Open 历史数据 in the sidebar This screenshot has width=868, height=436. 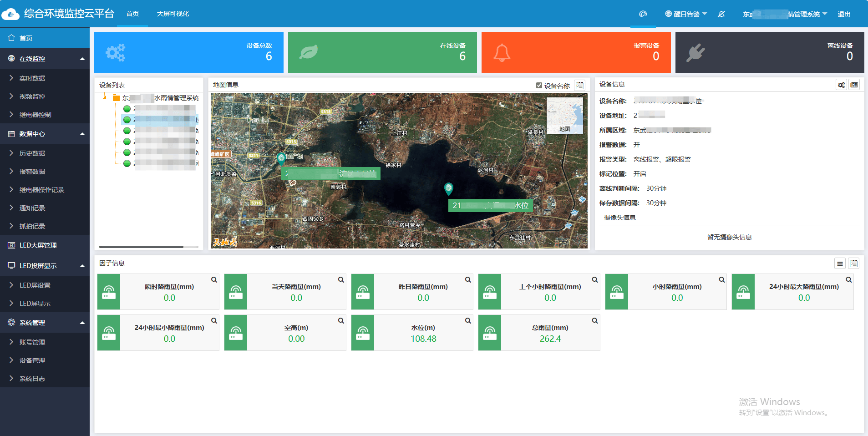(32, 153)
